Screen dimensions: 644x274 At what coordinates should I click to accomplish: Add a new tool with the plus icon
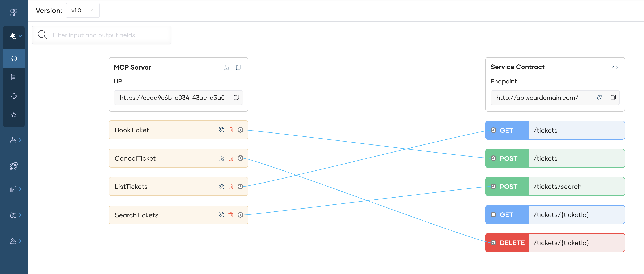tap(214, 67)
